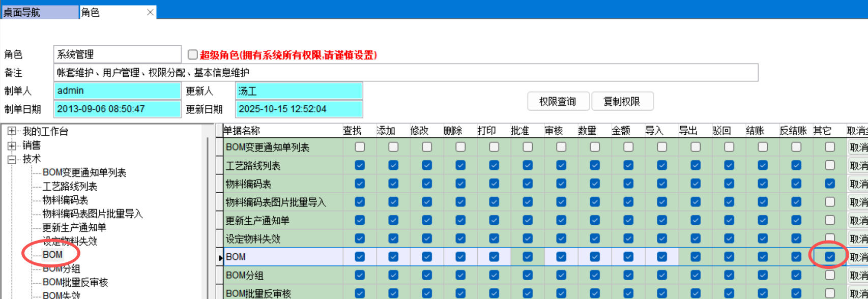Open 工艺路线列表 in the tree

click(70, 187)
